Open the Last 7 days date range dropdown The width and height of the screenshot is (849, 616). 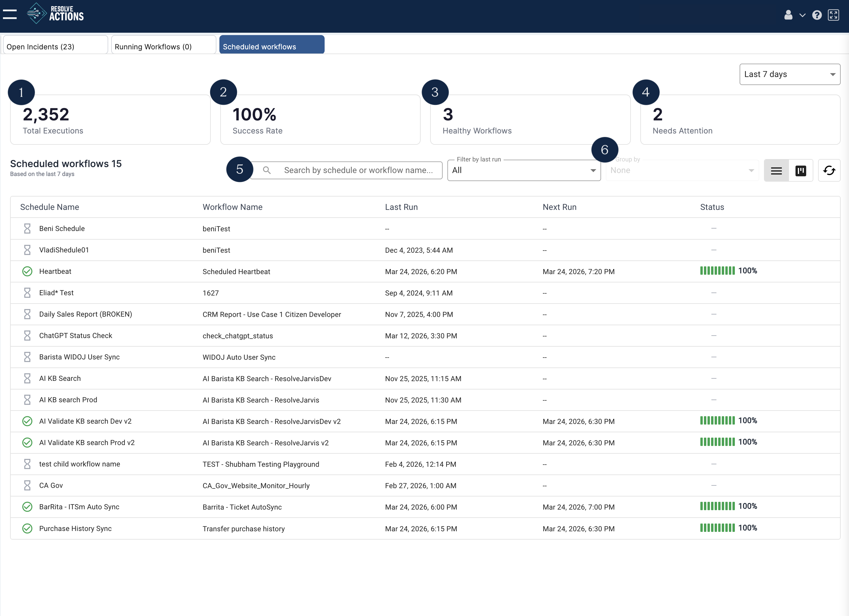tap(790, 74)
